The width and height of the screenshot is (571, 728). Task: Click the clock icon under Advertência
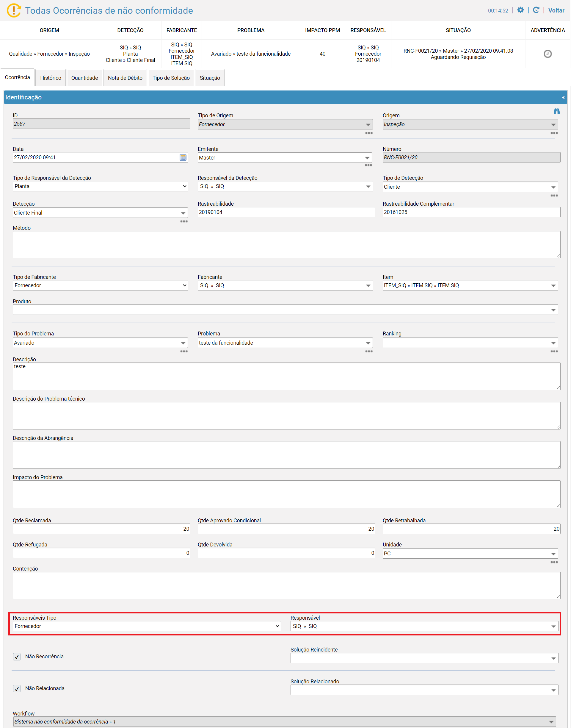(x=547, y=54)
